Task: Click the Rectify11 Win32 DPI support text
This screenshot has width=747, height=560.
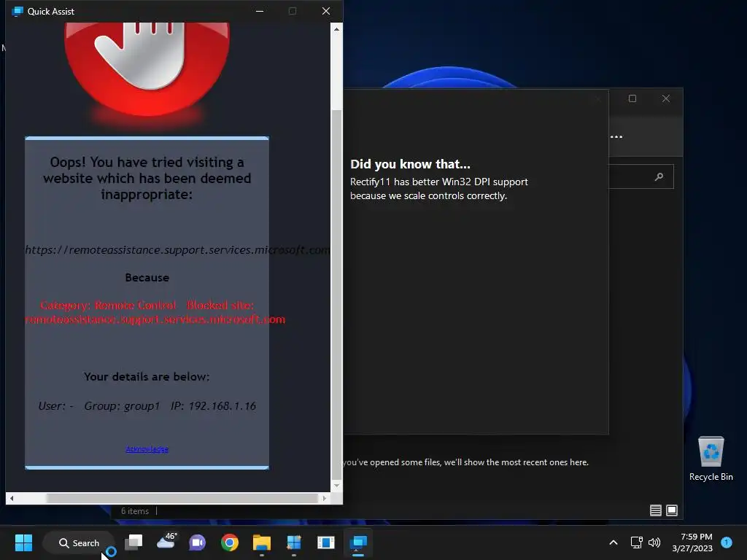Action: point(438,189)
